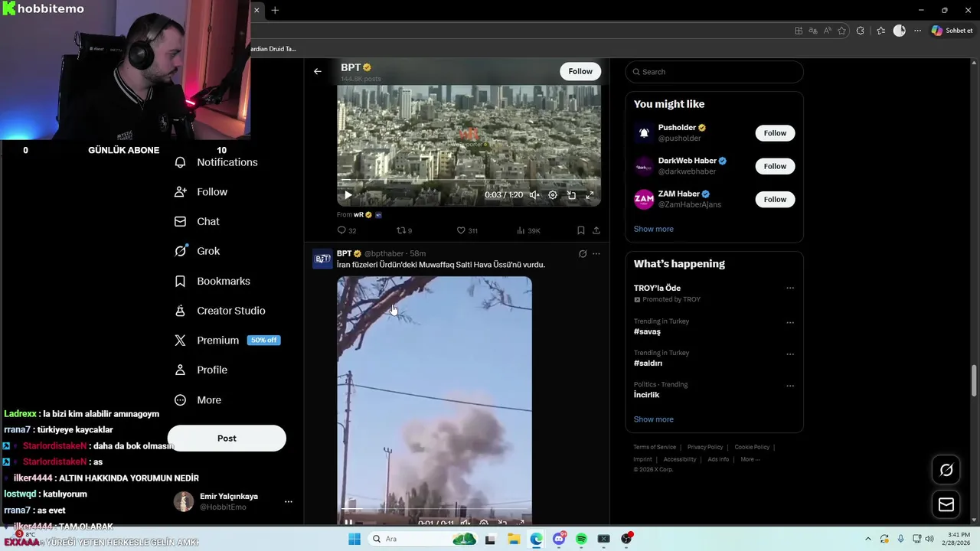Open account options next to Emir Yalçınkaya
The width and height of the screenshot is (980, 551).
click(x=289, y=502)
